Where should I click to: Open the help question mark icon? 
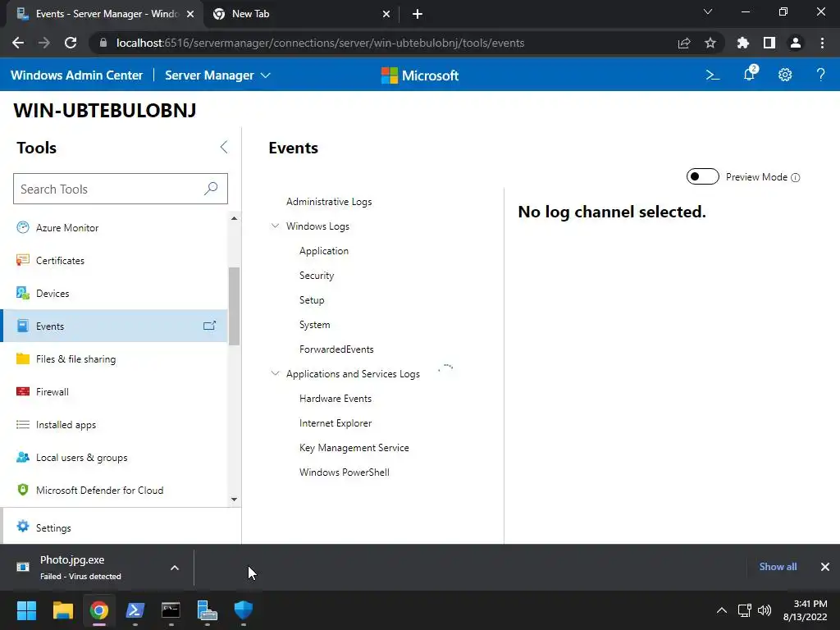(820, 75)
